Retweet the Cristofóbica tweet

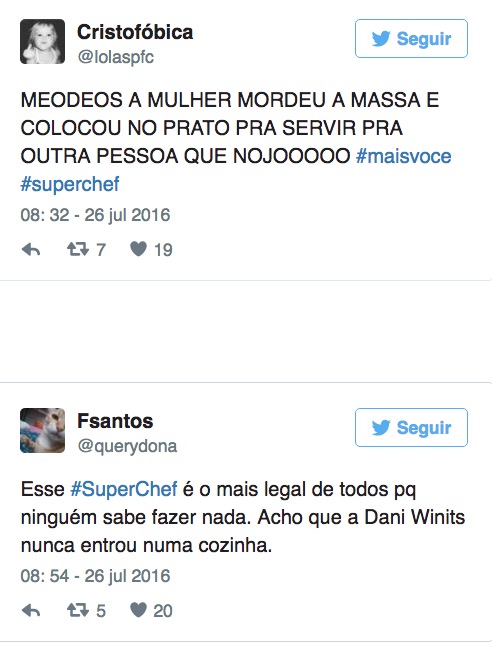click(x=78, y=249)
